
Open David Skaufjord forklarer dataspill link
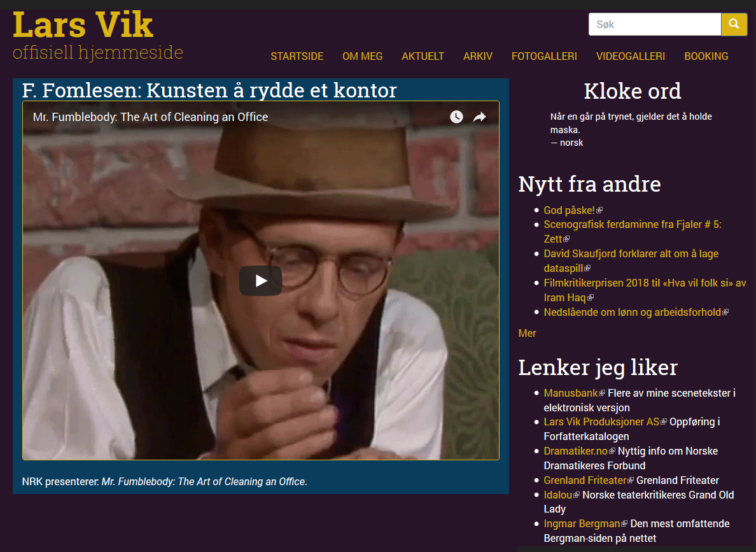point(631,261)
